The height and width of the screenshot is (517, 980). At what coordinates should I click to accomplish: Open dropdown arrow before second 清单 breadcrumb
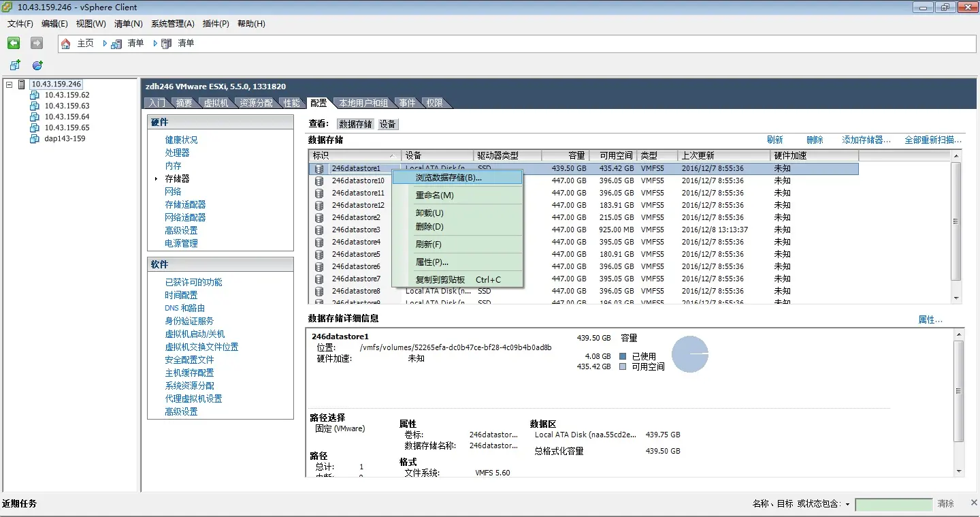(155, 44)
